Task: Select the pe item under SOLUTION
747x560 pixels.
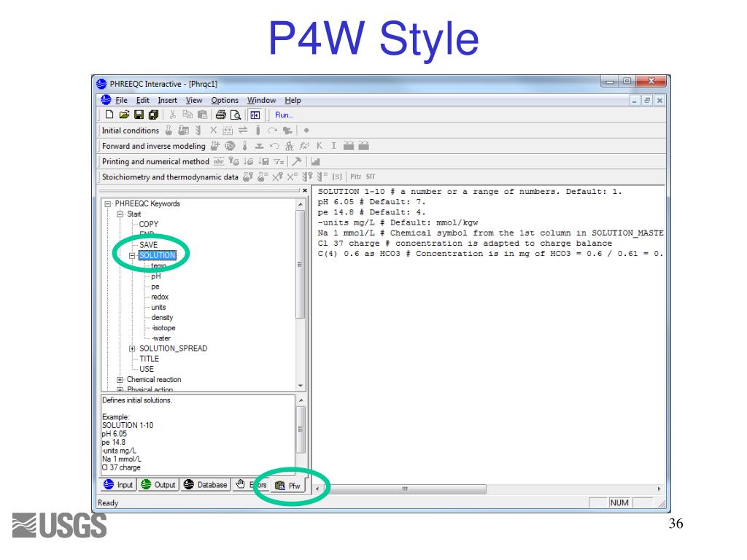Action: click(155, 287)
